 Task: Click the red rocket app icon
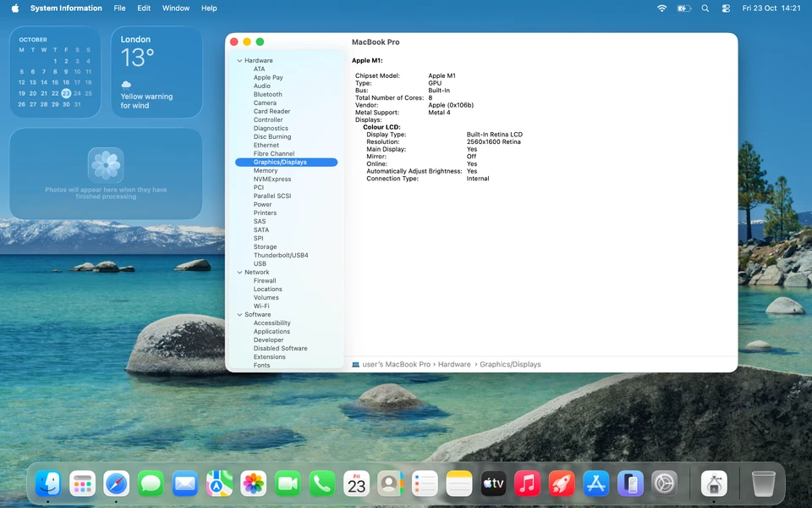point(562,483)
